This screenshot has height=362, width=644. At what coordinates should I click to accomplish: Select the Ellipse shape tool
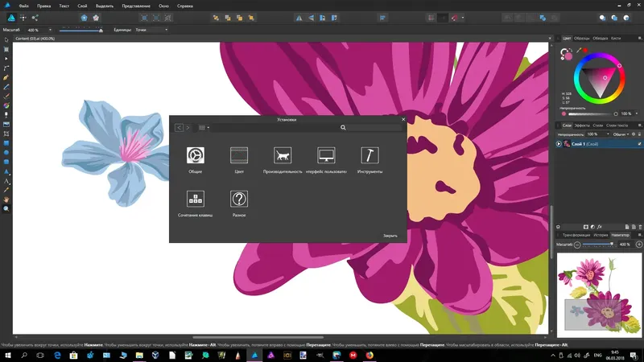tap(6, 153)
